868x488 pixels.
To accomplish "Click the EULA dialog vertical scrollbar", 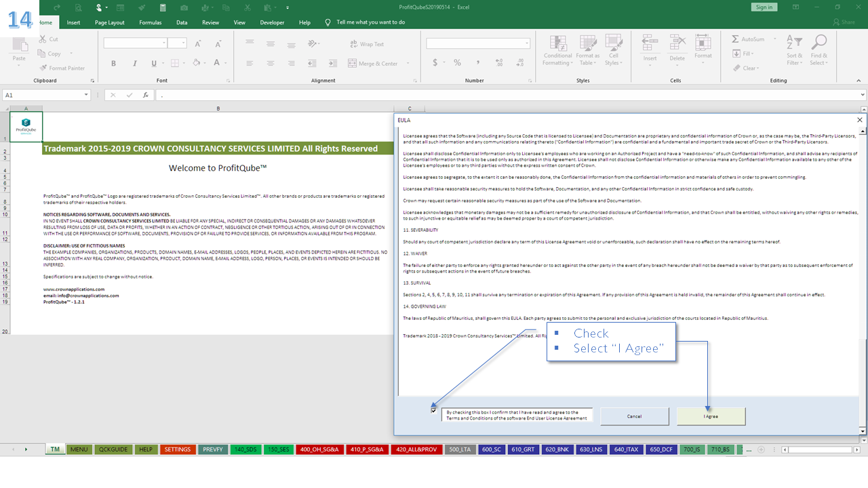I will click(863, 281).
